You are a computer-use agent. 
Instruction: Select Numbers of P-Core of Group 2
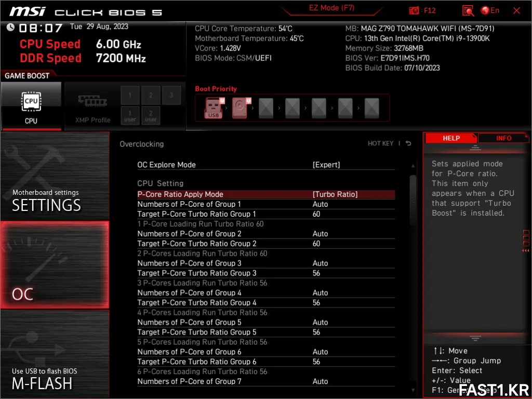point(266,234)
